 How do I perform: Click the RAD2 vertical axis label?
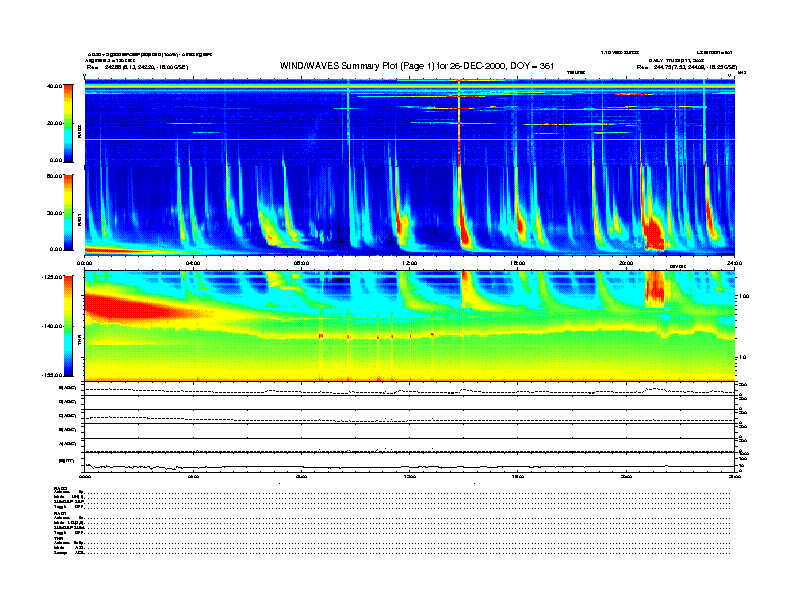point(79,131)
